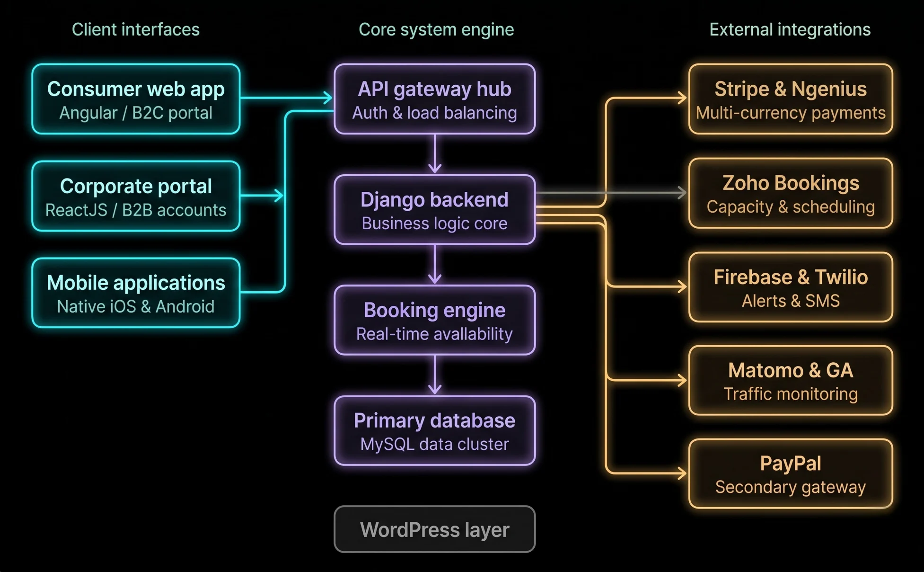Click the WordPress layer box
The height and width of the screenshot is (572, 924).
click(434, 529)
